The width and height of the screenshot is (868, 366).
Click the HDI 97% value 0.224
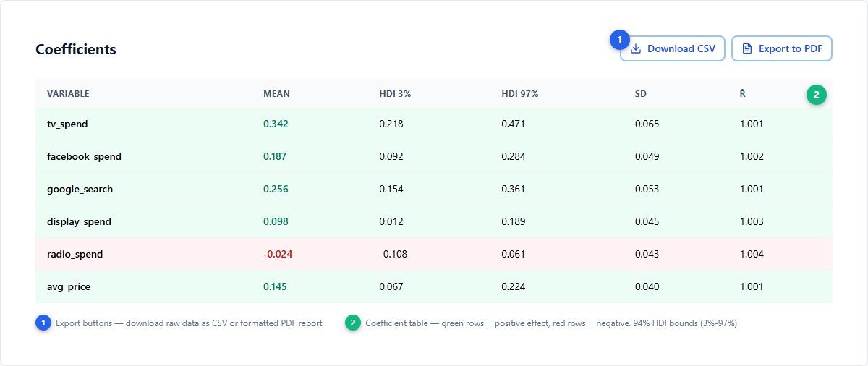pyautogui.click(x=514, y=286)
